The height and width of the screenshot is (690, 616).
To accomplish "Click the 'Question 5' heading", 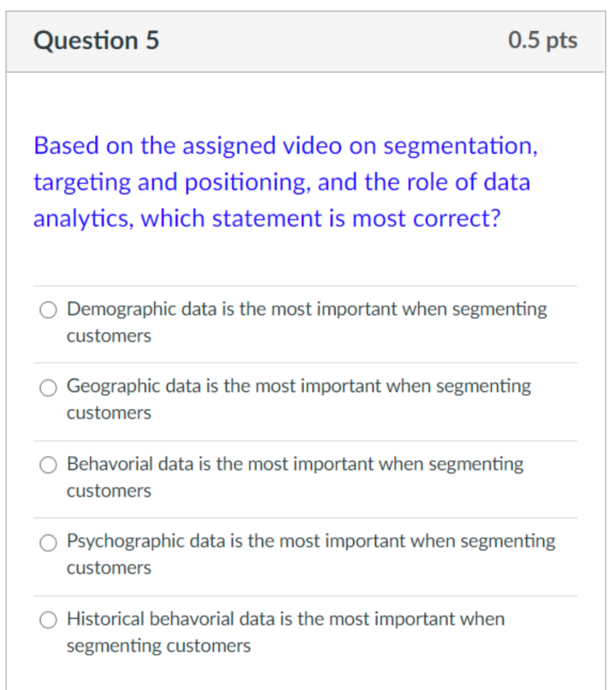I will 96,41.
